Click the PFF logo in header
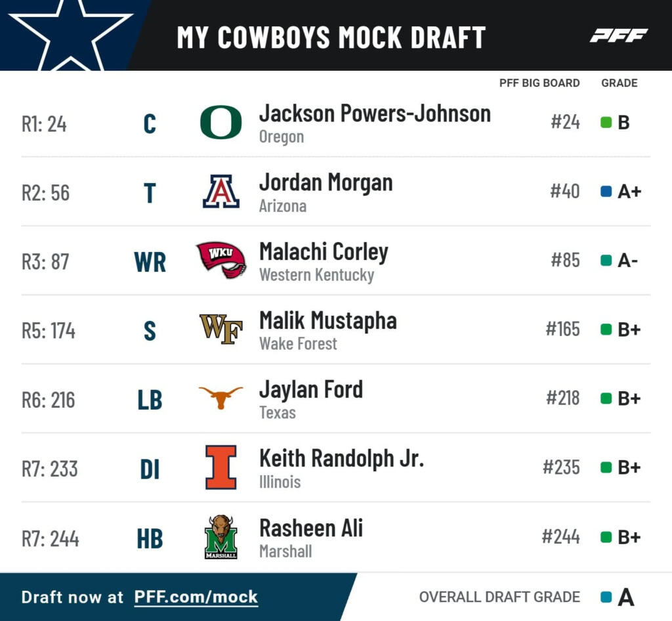This screenshot has width=672, height=621. pos(618,35)
